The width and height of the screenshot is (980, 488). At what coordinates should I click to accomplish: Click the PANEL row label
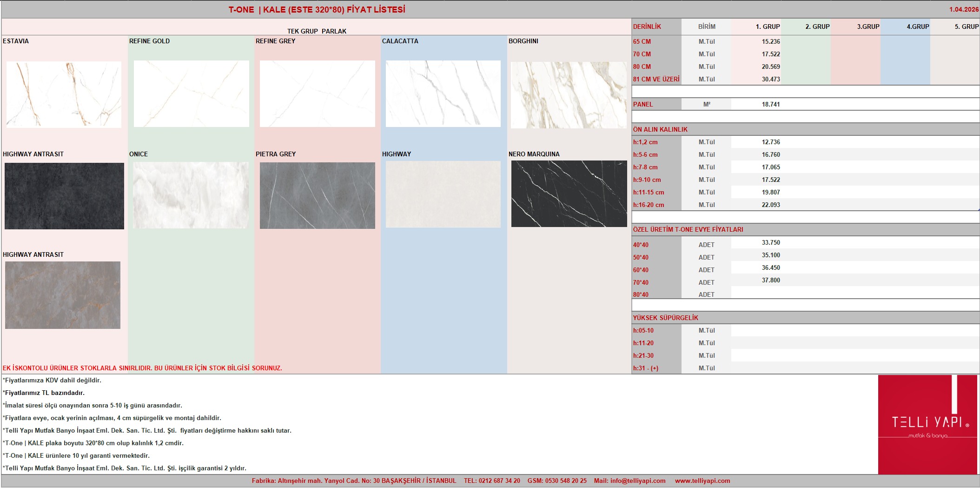[643, 104]
